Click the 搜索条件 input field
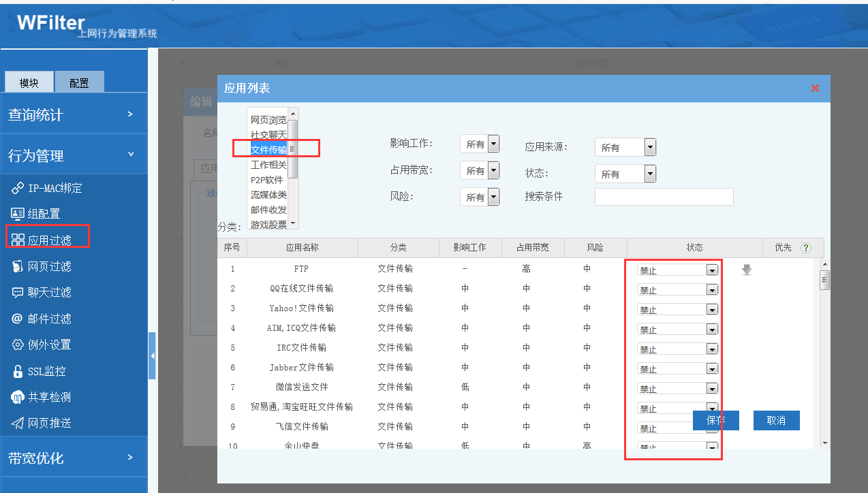This screenshot has width=868, height=493. 664,197
